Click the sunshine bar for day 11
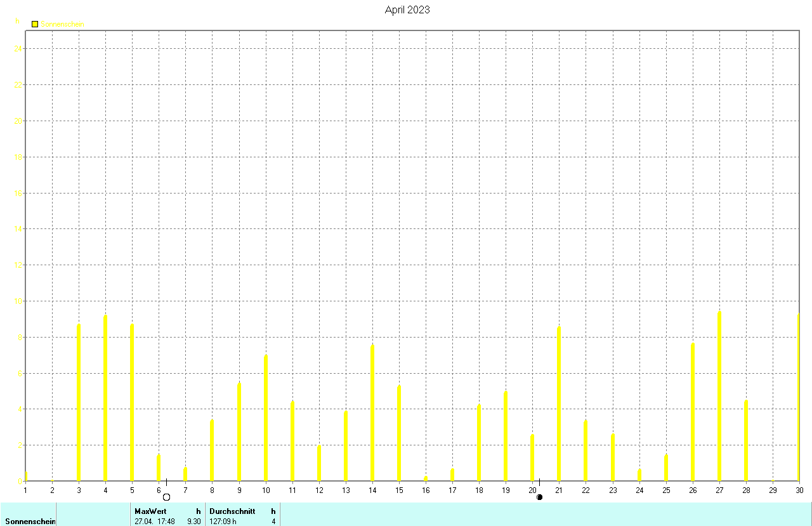 pyautogui.click(x=292, y=441)
